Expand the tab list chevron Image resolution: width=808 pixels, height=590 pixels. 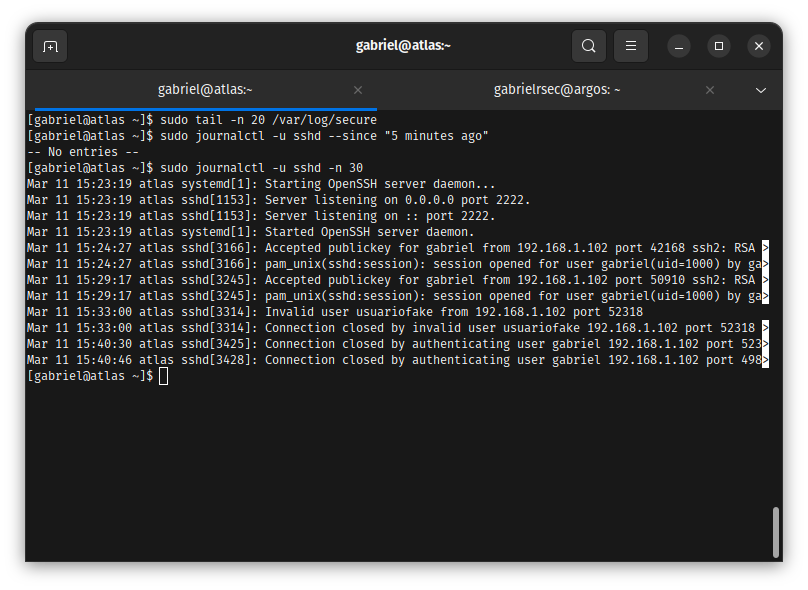(761, 90)
